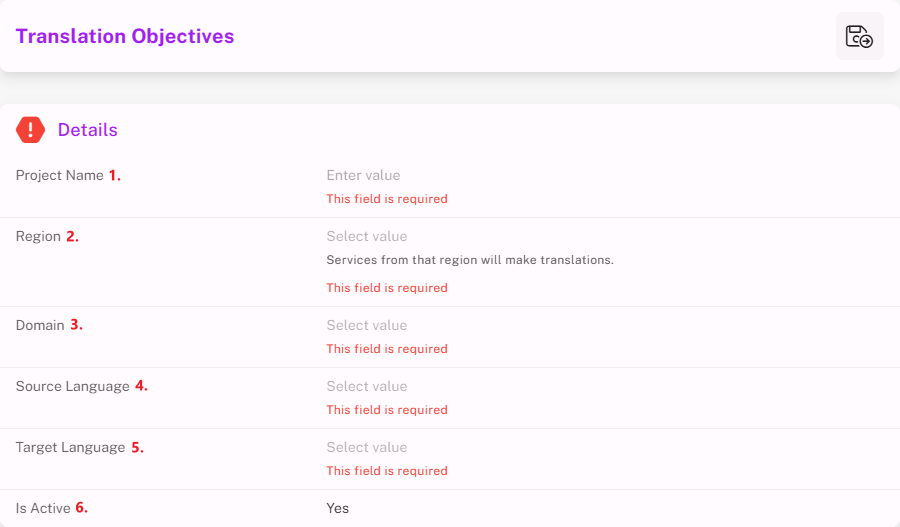Click the red error hexagon icon
Screen dimensions: 900x527
click(x=31, y=130)
